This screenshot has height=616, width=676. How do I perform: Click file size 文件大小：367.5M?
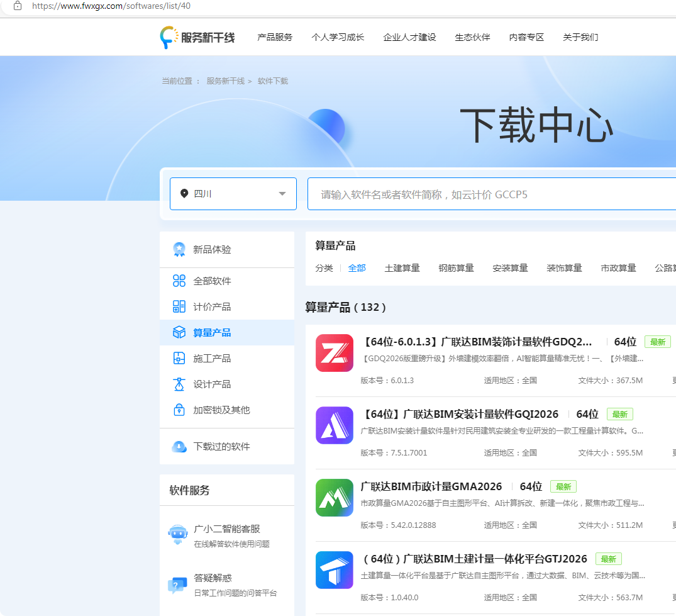pos(610,381)
